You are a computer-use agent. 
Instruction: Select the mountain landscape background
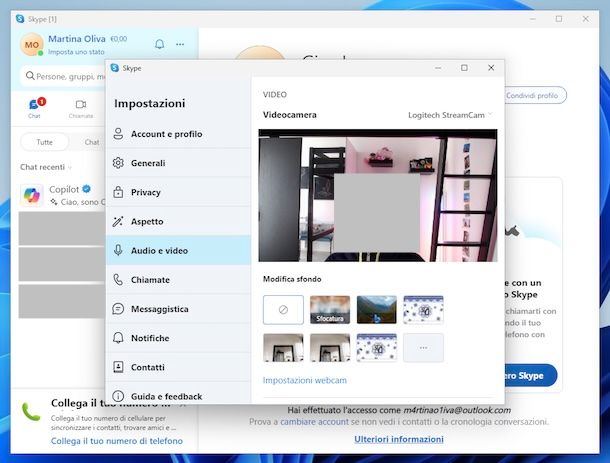377,310
